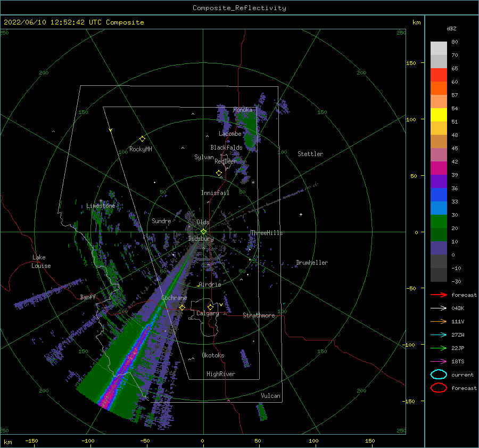Select the yellow diamond marker below Cochrane

point(182,307)
